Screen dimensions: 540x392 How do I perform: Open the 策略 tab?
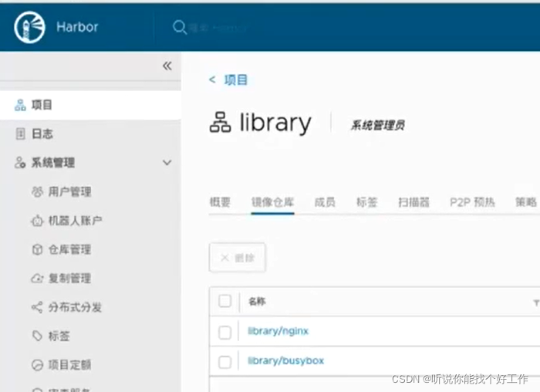[x=526, y=202]
